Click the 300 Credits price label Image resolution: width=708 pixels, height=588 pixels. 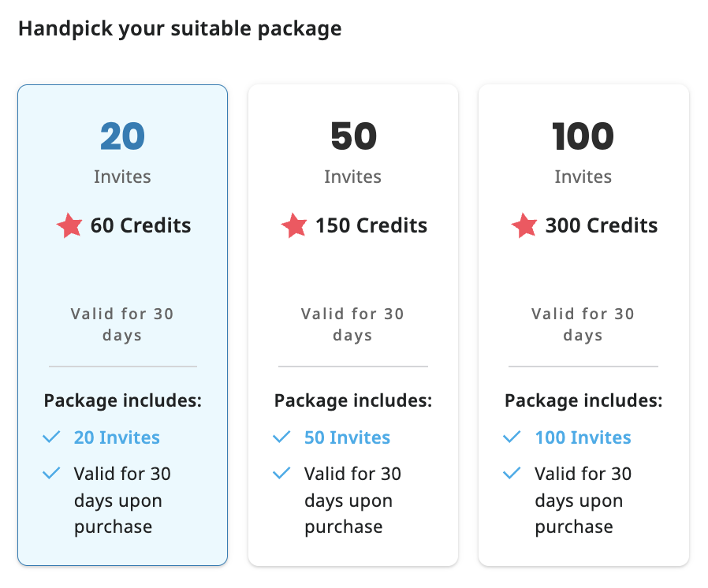601,226
